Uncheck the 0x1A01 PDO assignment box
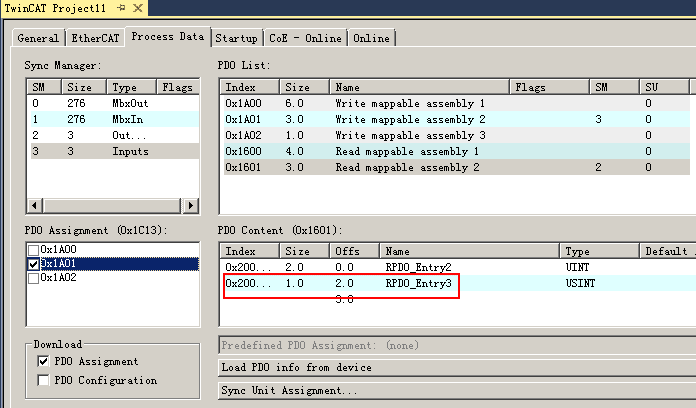 click(x=34, y=264)
